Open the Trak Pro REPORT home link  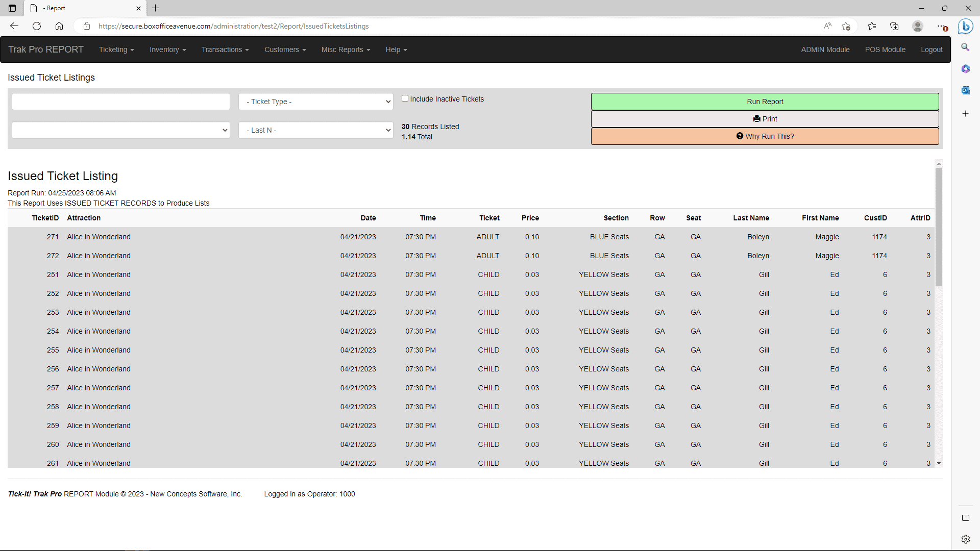click(45, 49)
